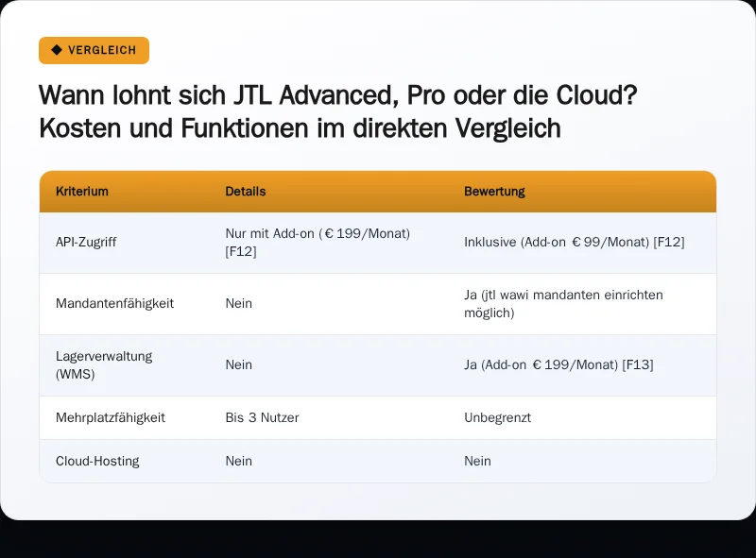Click the 'Cloud-Hosting' row label
Screen dimensions: 756x558
click(x=97, y=461)
